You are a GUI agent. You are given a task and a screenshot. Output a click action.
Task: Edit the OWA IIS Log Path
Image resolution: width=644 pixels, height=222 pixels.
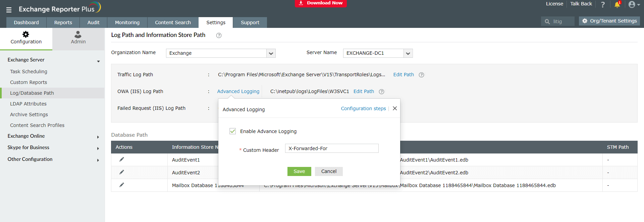pyautogui.click(x=364, y=91)
